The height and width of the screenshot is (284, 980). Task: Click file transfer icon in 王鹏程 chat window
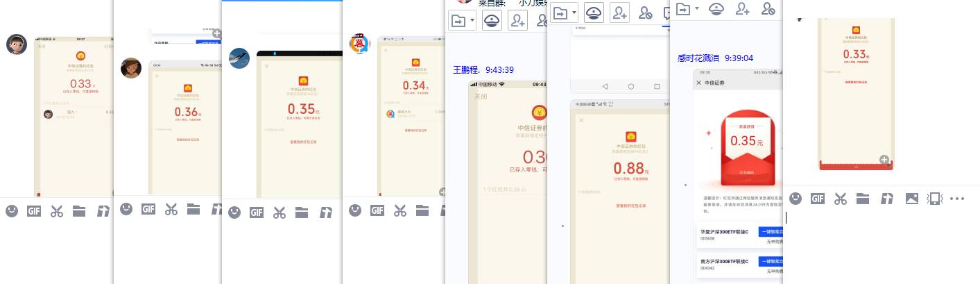click(x=458, y=20)
